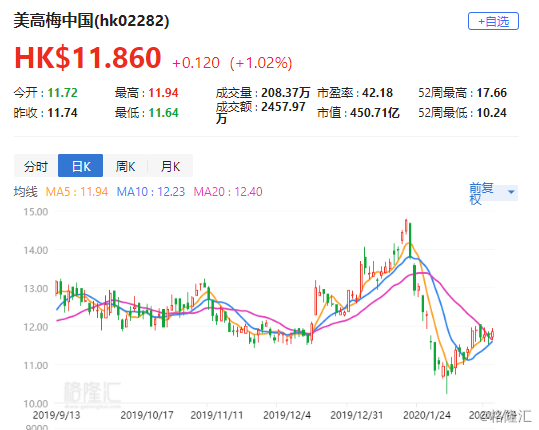Open the 月K monthly chart tab

[170, 166]
